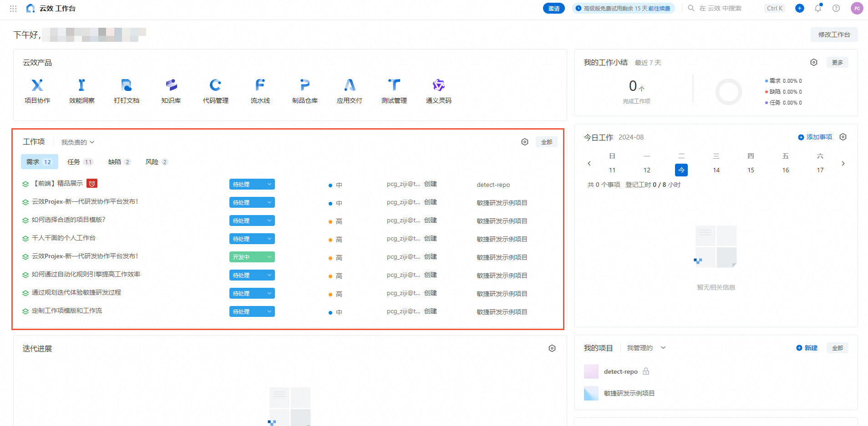Viewport: 868px width, 426px height.
Task: Click 修改工作台 button
Action: pos(834,35)
